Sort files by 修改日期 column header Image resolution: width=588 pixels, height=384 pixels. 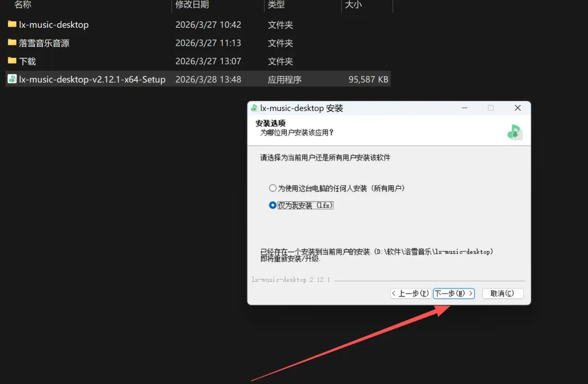click(x=192, y=5)
